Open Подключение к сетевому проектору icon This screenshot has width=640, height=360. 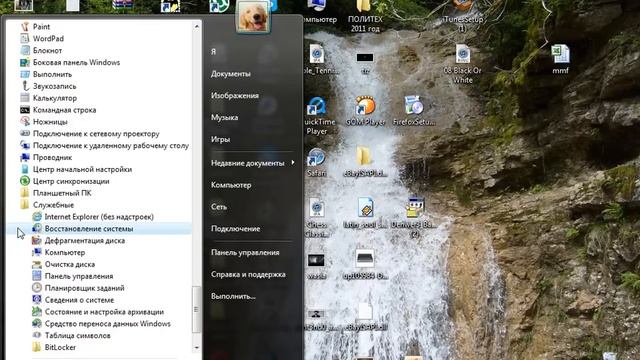pos(25,133)
